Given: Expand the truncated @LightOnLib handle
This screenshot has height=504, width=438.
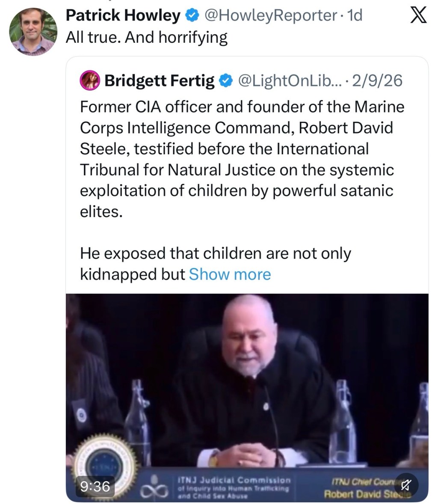Looking at the screenshot, I should [x=289, y=80].
